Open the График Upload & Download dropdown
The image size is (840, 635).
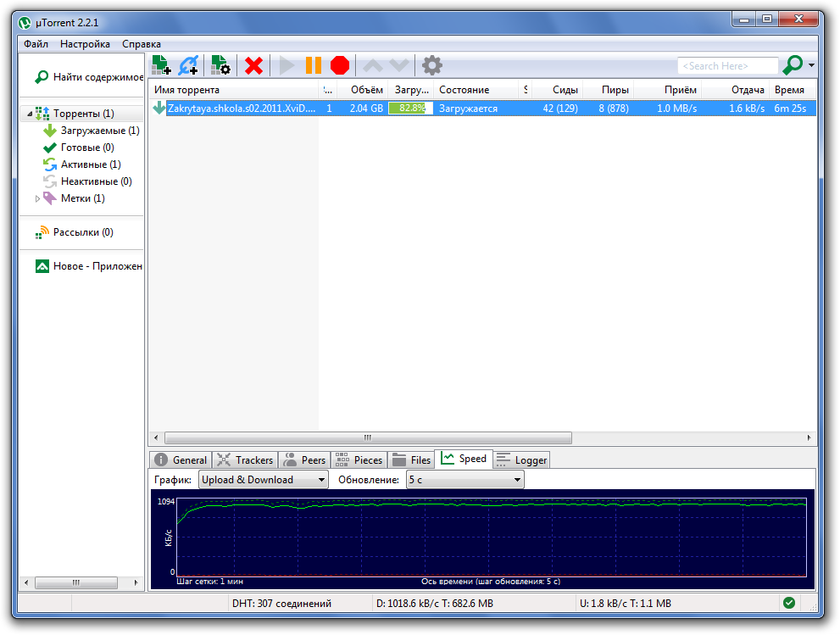pyautogui.click(x=264, y=480)
